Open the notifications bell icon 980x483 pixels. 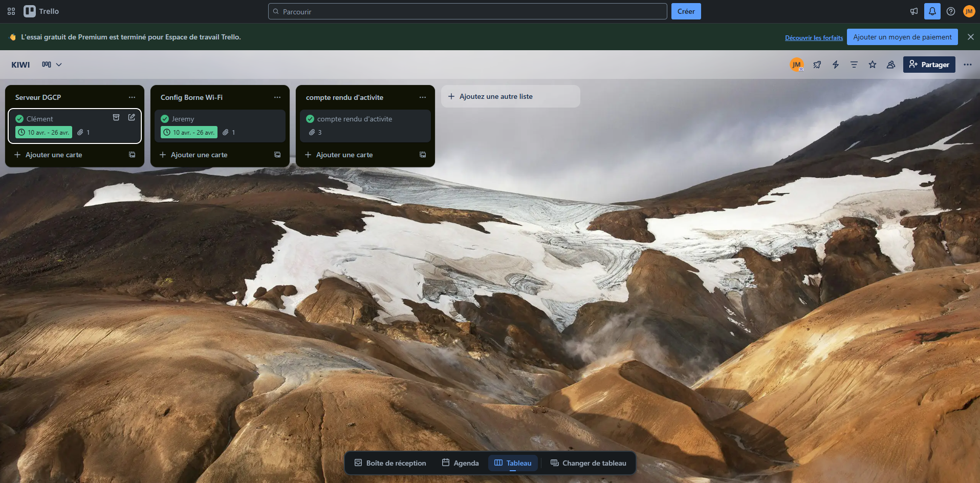click(932, 11)
